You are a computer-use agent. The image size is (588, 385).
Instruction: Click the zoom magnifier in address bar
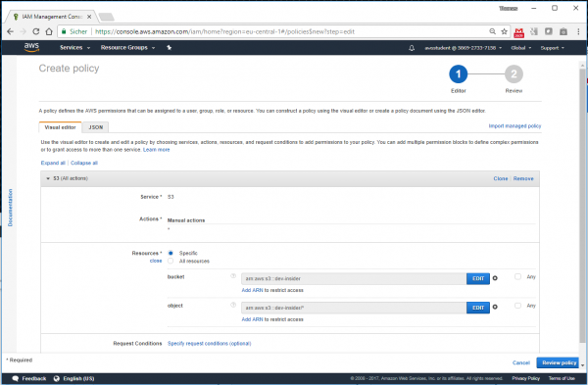492,31
